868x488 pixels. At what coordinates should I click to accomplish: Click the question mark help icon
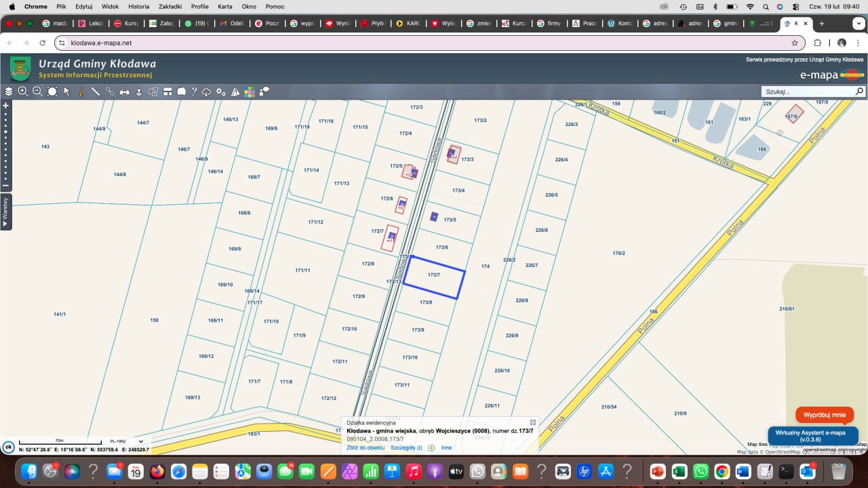pos(194,91)
